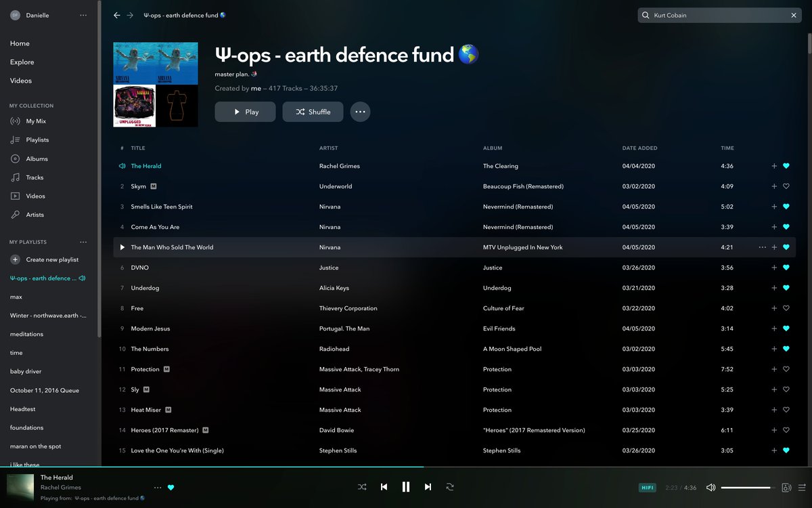Toggle shuffle in the player bar
The width and height of the screenshot is (812, 508).
(362, 487)
